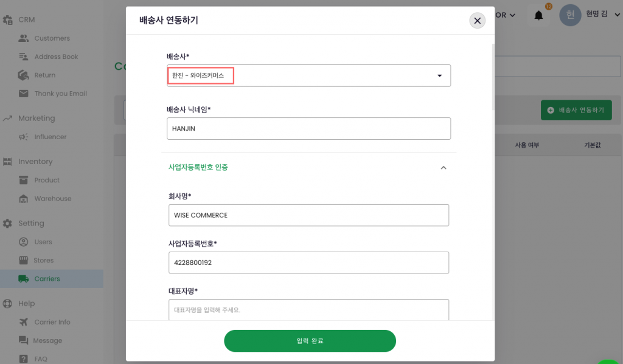Click the notification bell icon

point(538,16)
